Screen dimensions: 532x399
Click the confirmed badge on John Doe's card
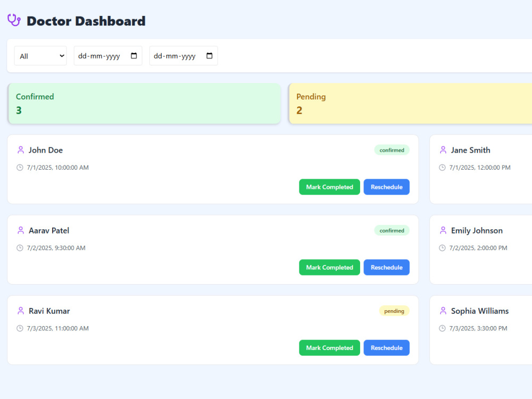[x=392, y=150]
